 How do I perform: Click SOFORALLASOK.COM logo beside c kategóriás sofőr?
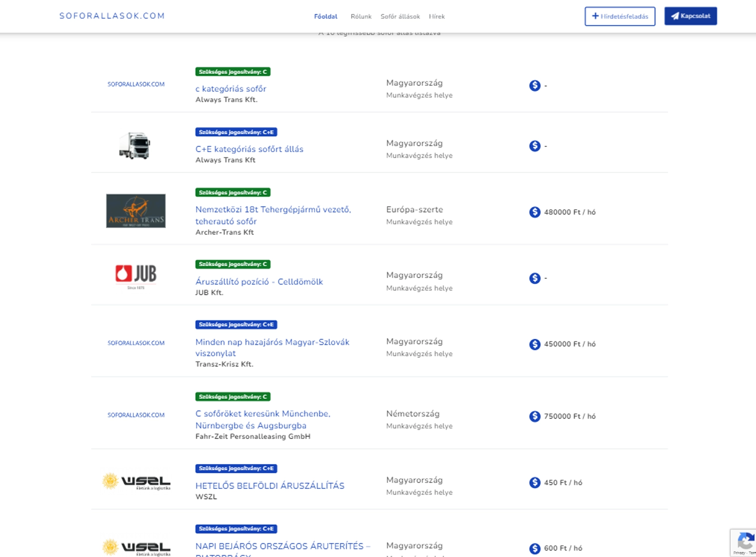coord(136,84)
